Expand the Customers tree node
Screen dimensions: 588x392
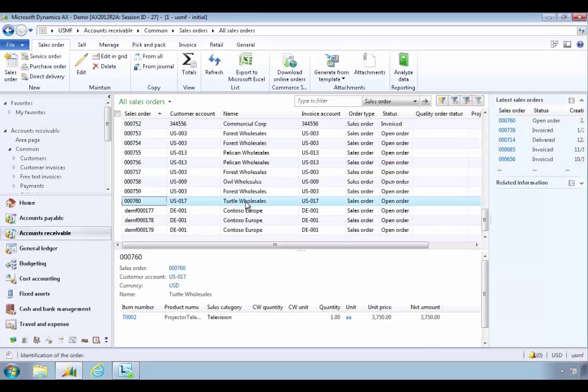coord(14,158)
